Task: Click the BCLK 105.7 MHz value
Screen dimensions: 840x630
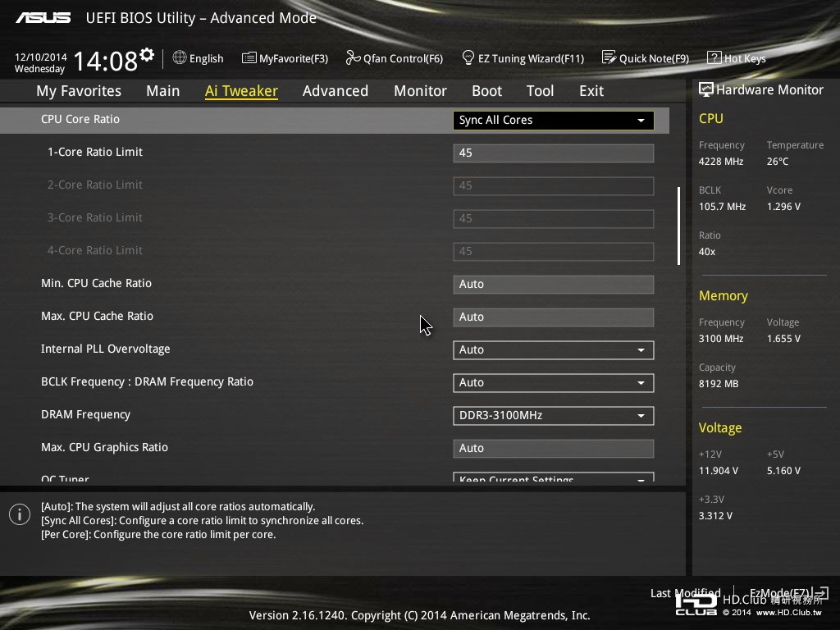Action: (x=722, y=207)
